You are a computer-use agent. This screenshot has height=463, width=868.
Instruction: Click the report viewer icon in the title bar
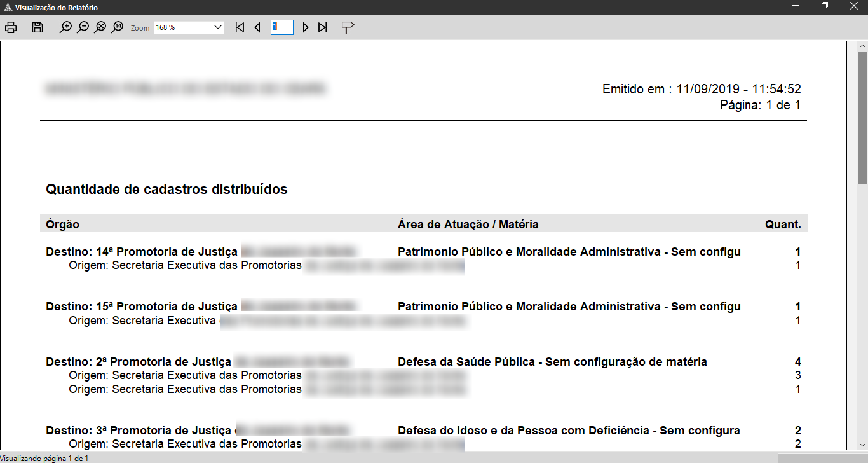8,8
